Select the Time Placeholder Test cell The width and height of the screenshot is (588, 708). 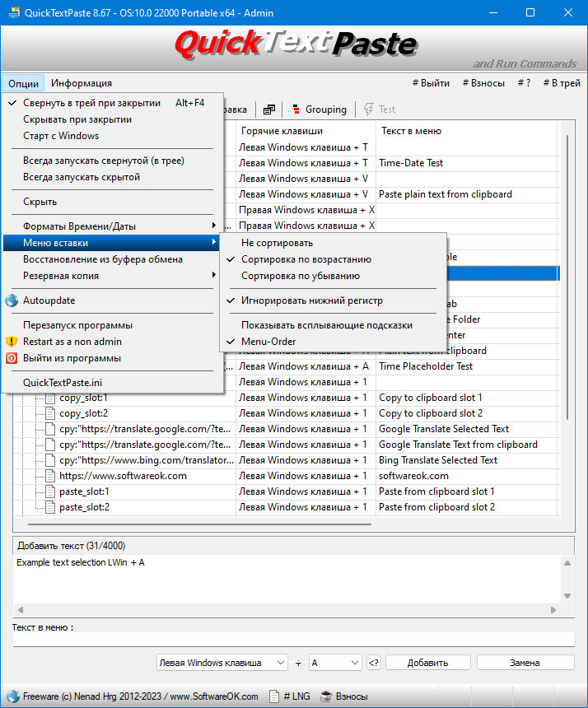pyautogui.click(x=468, y=366)
